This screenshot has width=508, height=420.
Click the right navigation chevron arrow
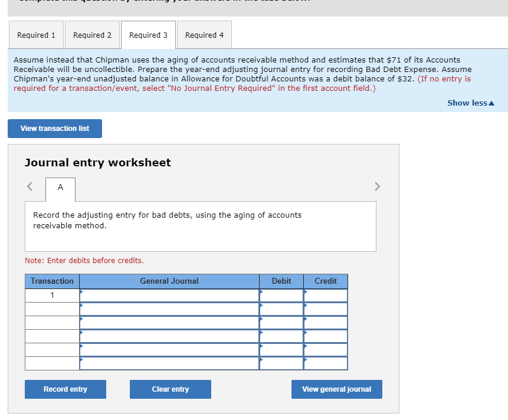[377, 186]
